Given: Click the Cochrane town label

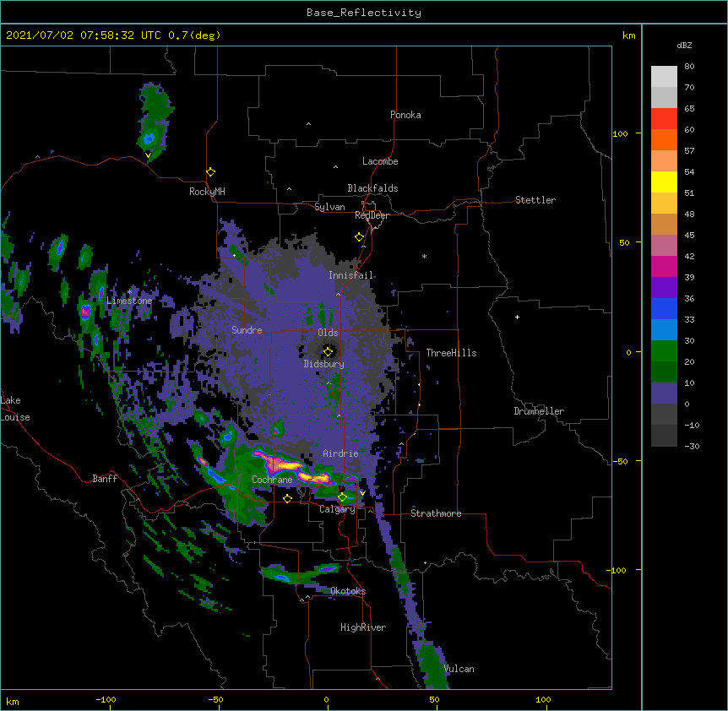Looking at the screenshot, I should pyautogui.click(x=272, y=480).
